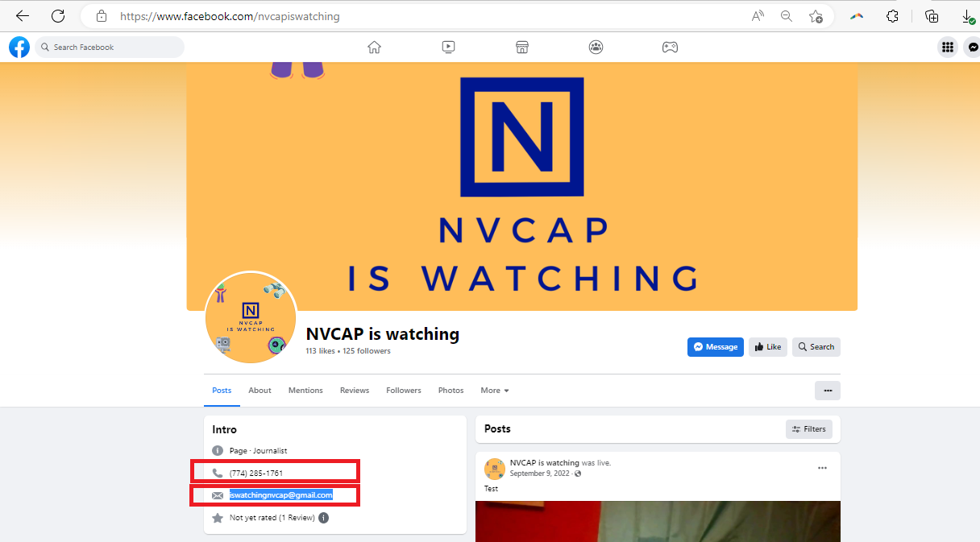Click the 113 likes link

pyautogui.click(x=320, y=351)
